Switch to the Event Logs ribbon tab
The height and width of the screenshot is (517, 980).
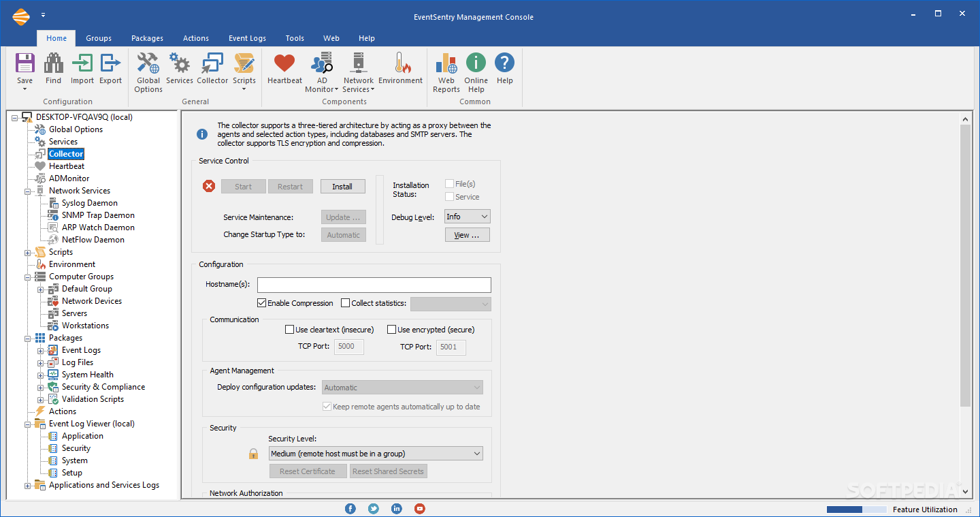pyautogui.click(x=247, y=38)
